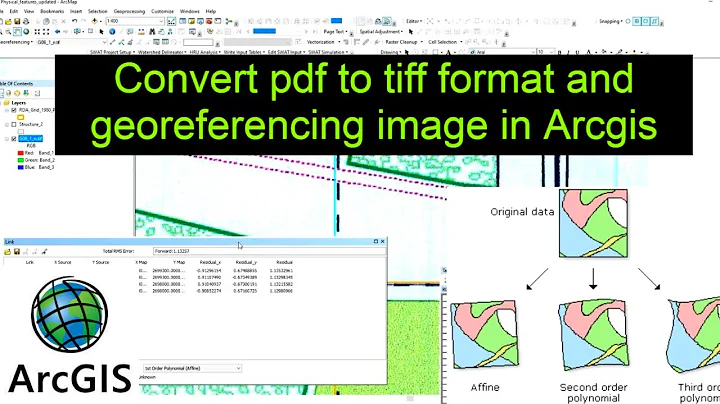Click List By Source in Table Of Contents

[x=8, y=93]
